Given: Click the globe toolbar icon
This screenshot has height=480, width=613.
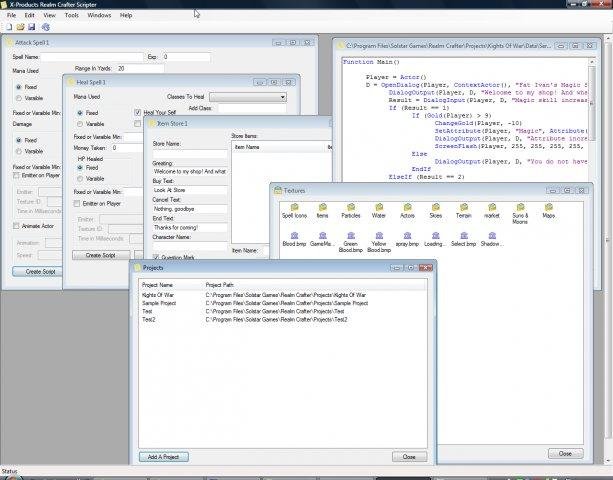Looking at the screenshot, I should coord(45,27).
